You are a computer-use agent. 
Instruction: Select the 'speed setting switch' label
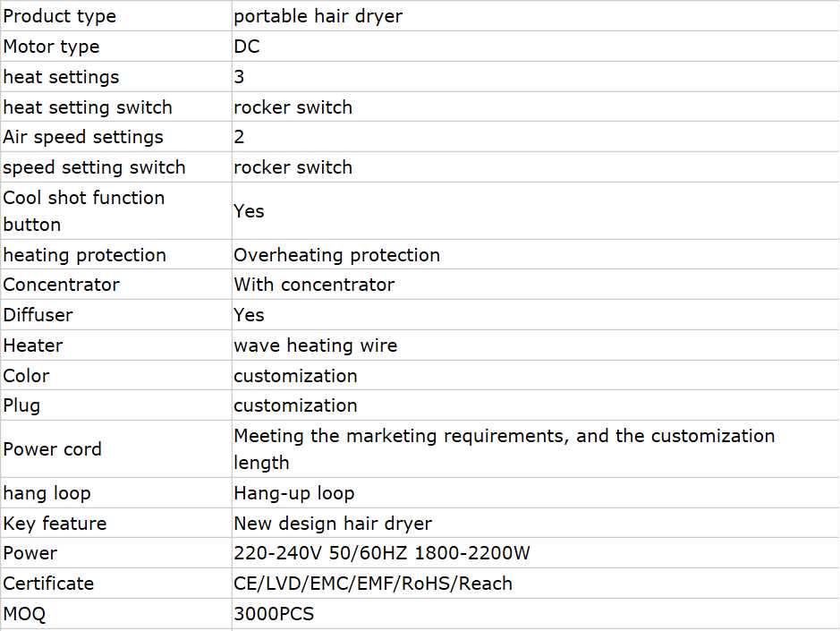tap(94, 167)
